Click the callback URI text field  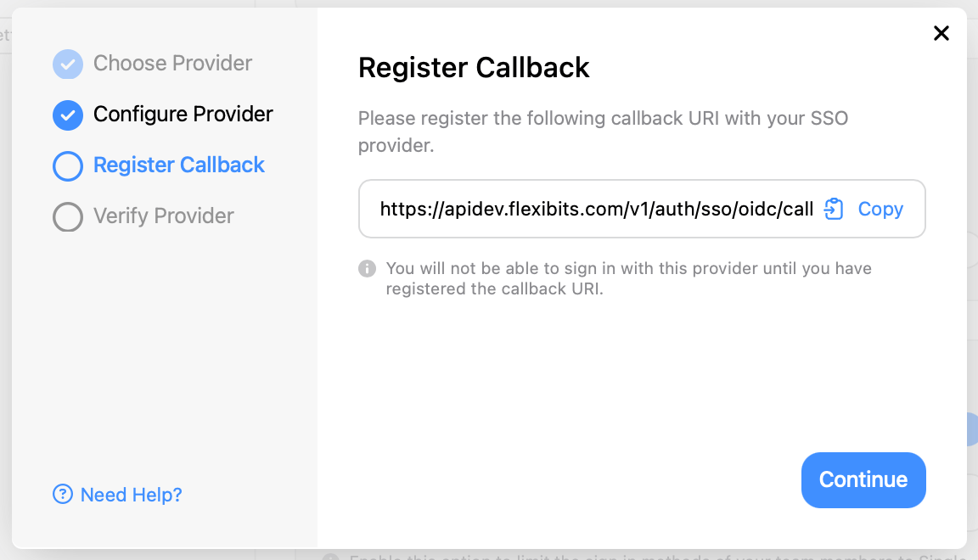pyautogui.click(x=594, y=209)
